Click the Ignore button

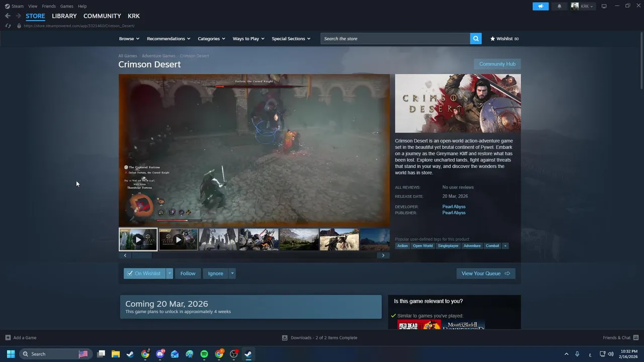[215, 274]
